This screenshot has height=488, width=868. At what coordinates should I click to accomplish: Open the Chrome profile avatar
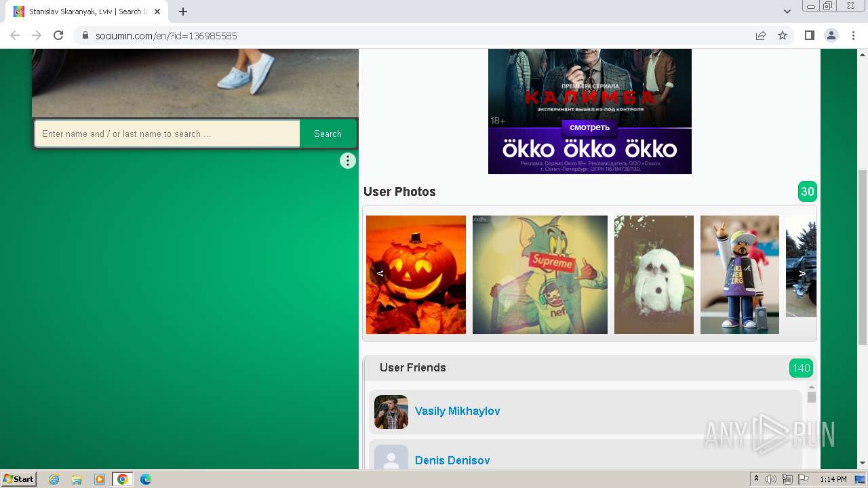click(831, 35)
